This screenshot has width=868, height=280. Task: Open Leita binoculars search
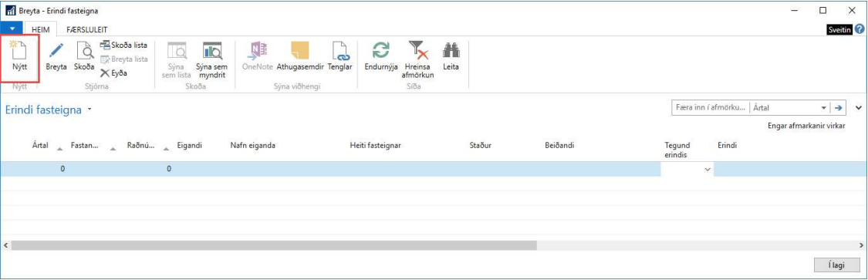click(448, 58)
